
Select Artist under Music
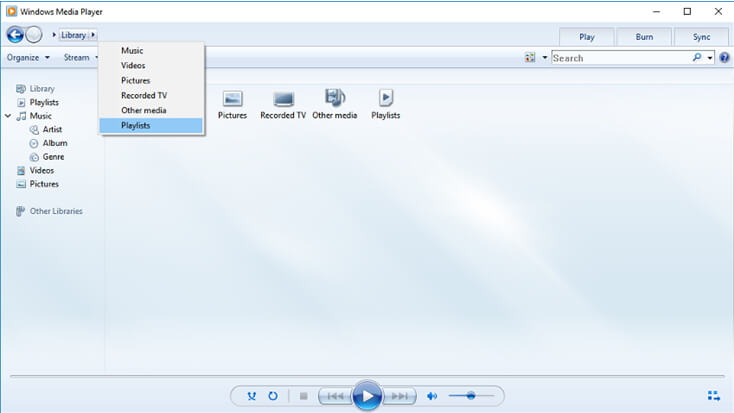pyautogui.click(x=52, y=129)
